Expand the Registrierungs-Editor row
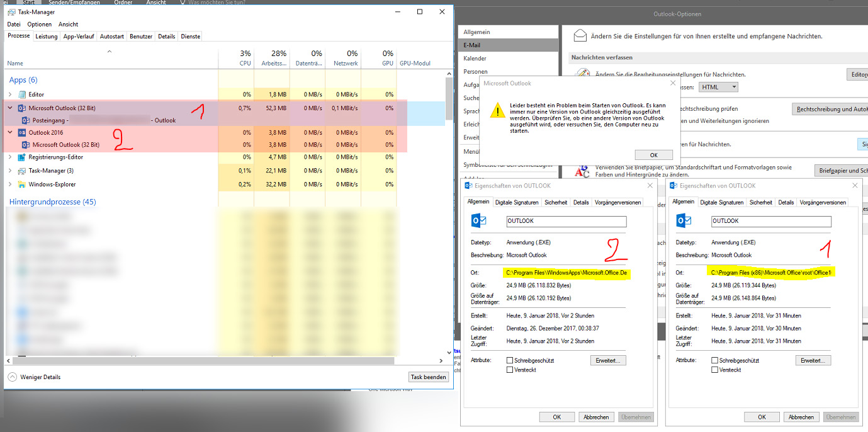 point(10,157)
